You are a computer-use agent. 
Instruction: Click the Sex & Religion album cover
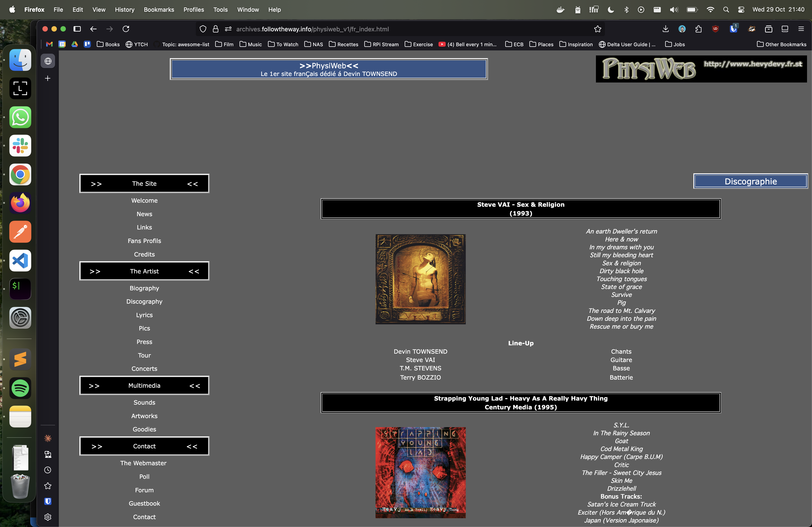(420, 279)
